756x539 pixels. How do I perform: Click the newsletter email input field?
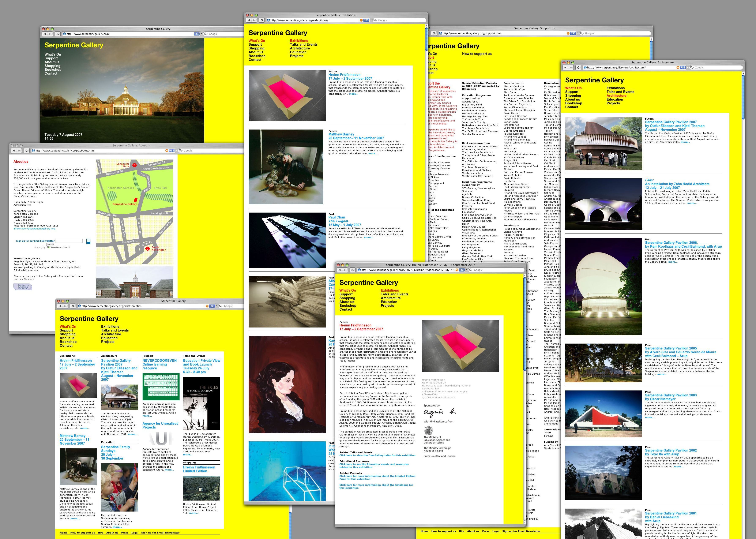pos(69,241)
